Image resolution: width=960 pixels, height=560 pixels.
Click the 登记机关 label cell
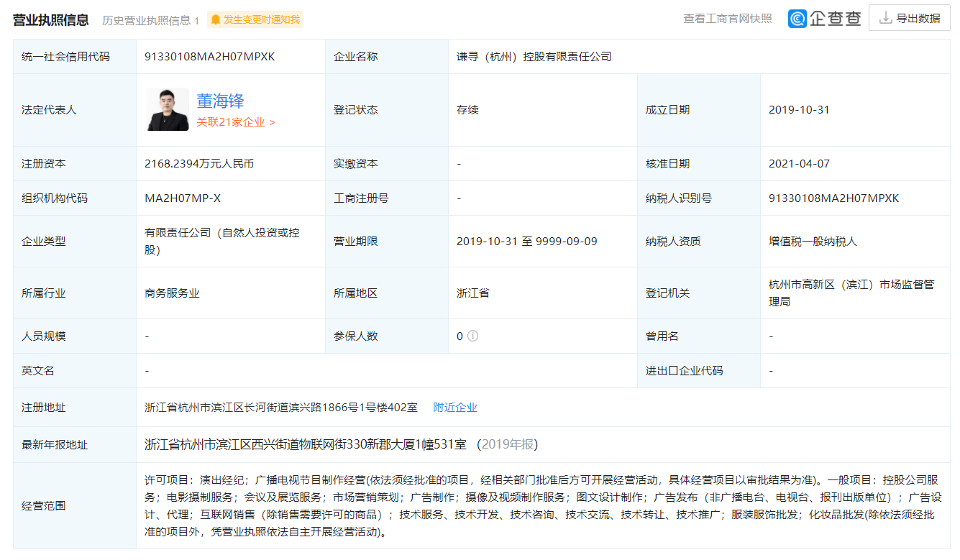coord(699,293)
